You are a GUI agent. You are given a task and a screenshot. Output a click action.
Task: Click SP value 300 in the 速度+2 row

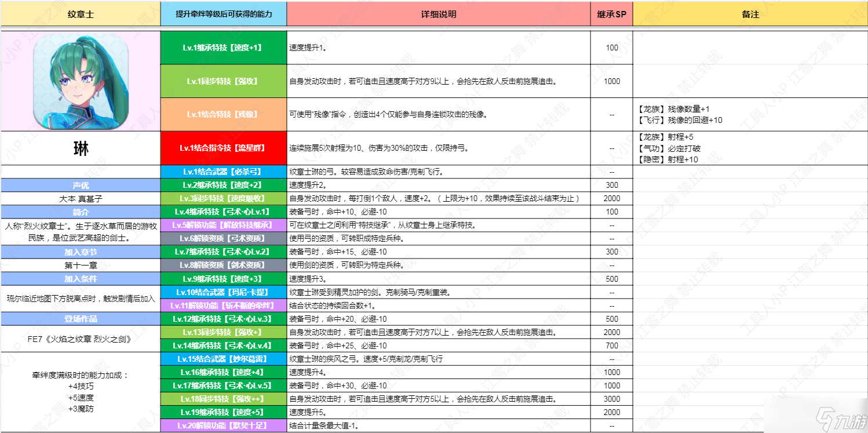[x=612, y=185]
